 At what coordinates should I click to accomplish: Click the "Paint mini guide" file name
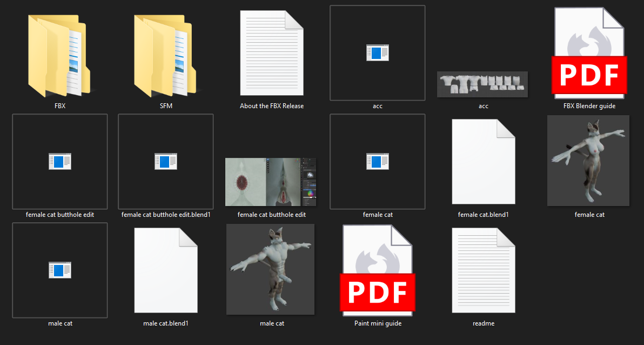point(378,323)
